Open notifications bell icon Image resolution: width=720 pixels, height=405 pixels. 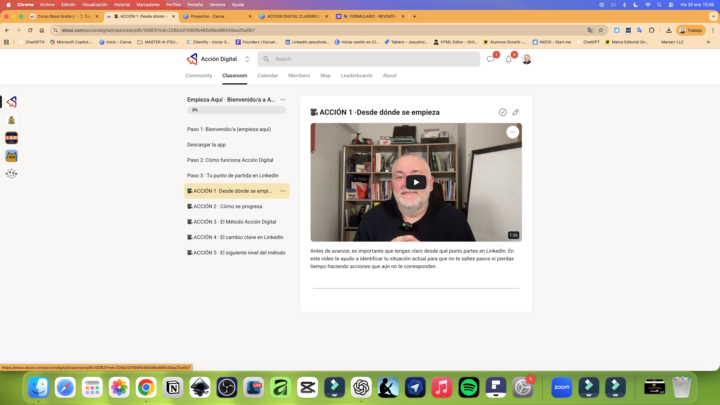point(508,59)
